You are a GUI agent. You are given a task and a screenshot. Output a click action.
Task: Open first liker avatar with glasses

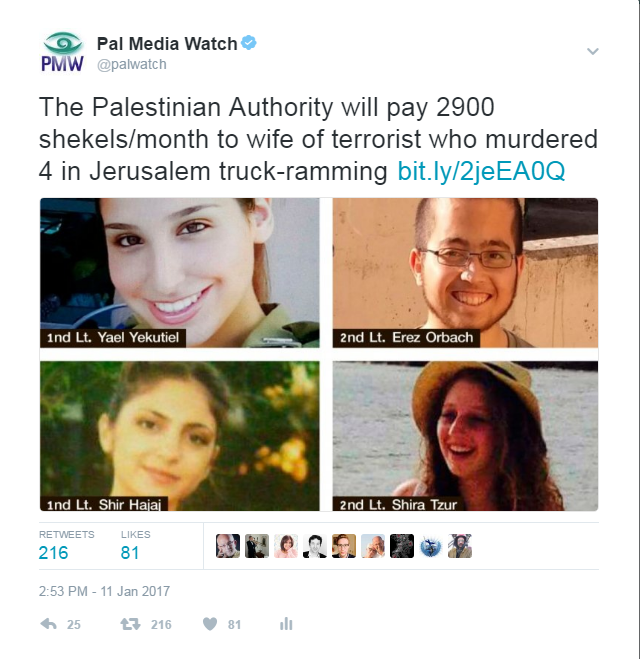[228, 546]
